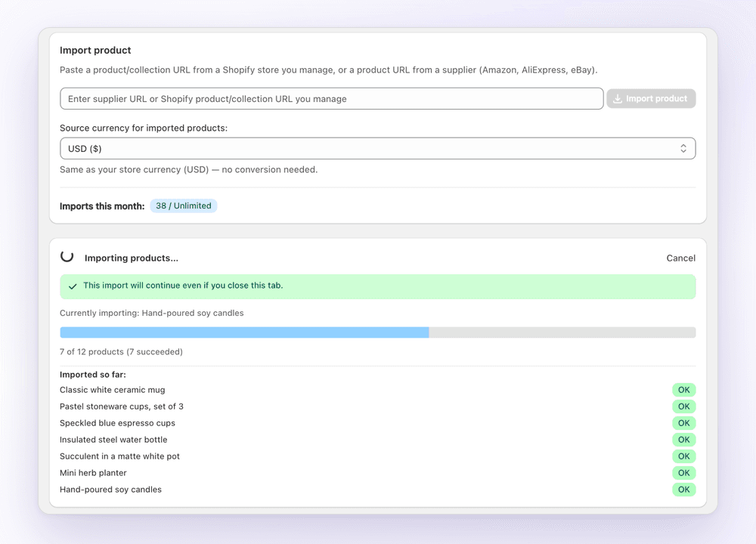Viewport: 756px width, 544px height.
Task: Click OK badge for Pastel stoneware cups
Action: tap(683, 406)
